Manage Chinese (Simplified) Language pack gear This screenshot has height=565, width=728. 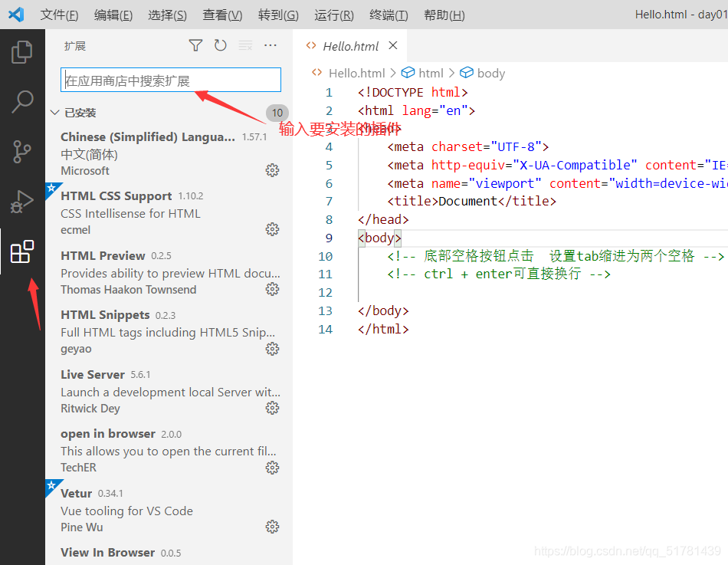pos(272,170)
